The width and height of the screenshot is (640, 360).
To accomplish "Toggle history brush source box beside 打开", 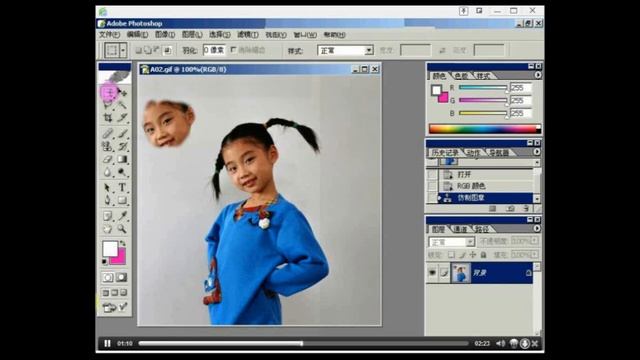I will (432, 174).
